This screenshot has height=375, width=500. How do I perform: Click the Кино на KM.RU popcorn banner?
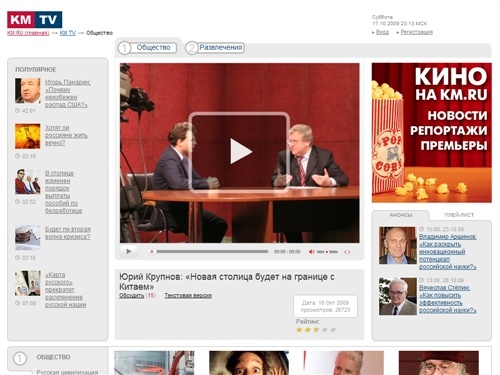[432, 133]
